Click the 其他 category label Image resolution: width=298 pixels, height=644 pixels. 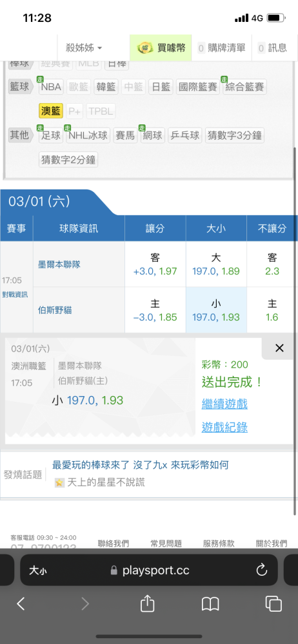[21, 135]
